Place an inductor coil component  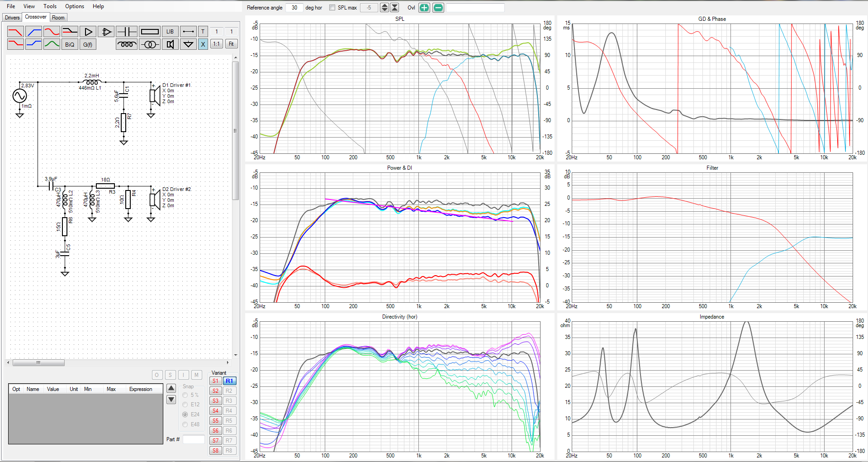click(127, 44)
